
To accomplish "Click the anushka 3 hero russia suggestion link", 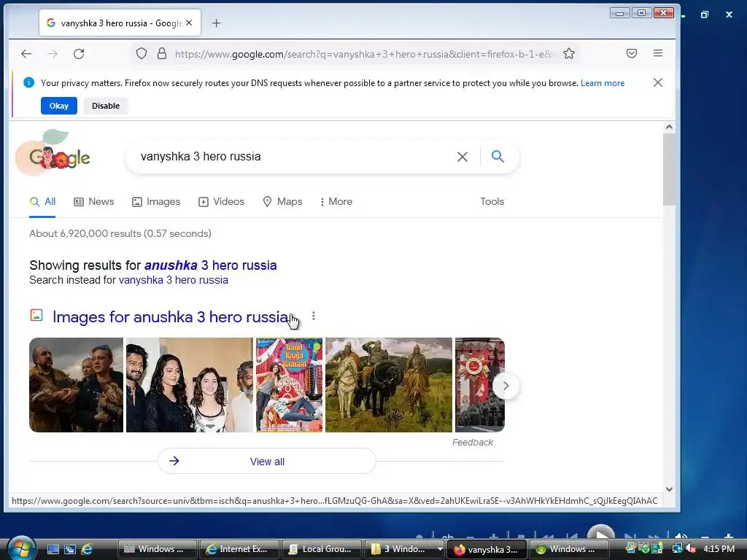I will 211,265.
